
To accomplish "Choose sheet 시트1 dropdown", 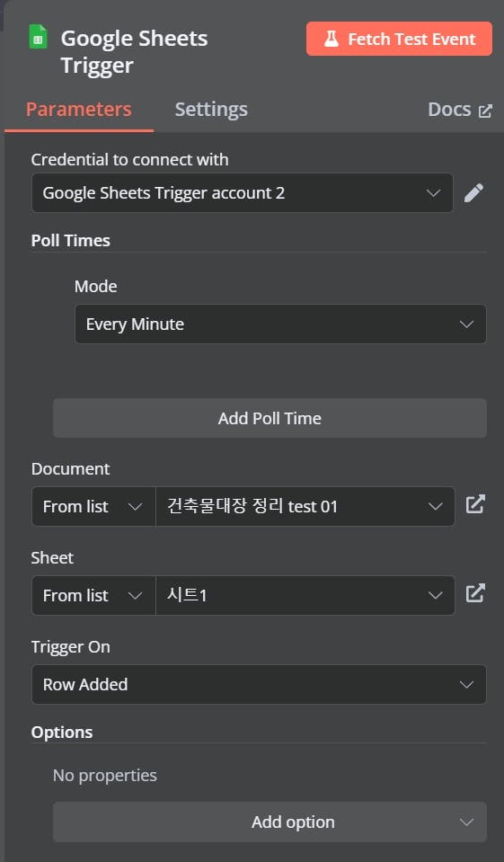I will pyautogui.click(x=305, y=595).
